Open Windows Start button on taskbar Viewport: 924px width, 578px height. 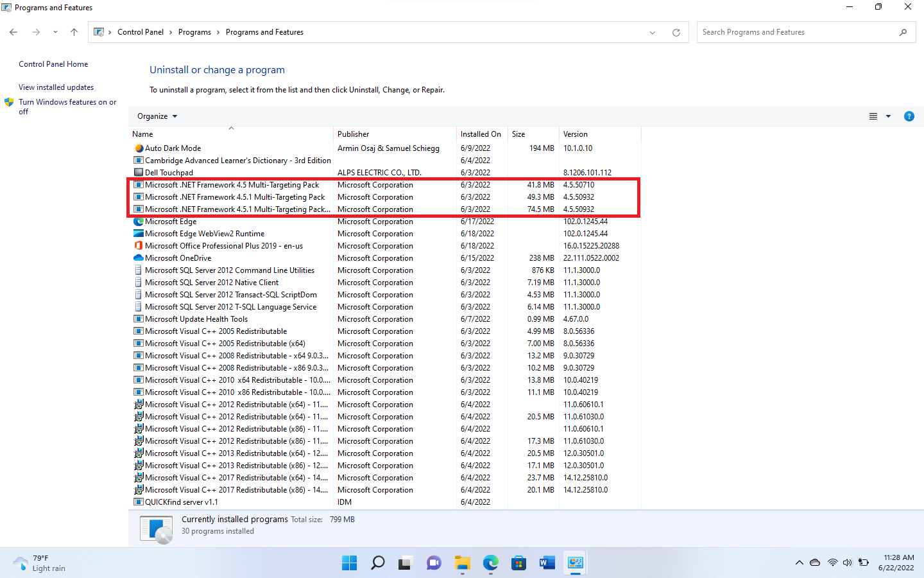point(350,563)
